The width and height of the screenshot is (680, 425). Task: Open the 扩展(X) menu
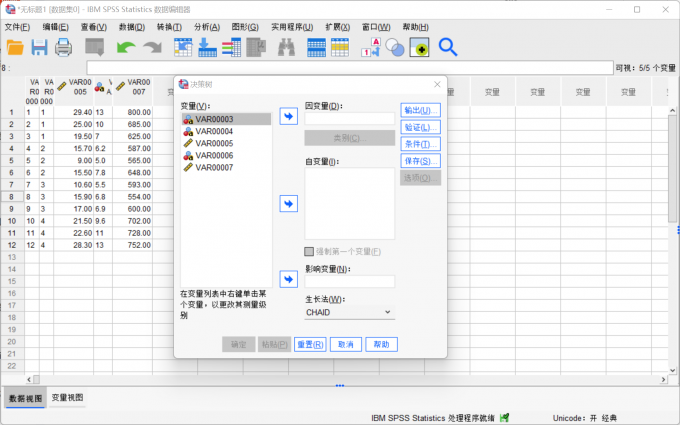338,27
